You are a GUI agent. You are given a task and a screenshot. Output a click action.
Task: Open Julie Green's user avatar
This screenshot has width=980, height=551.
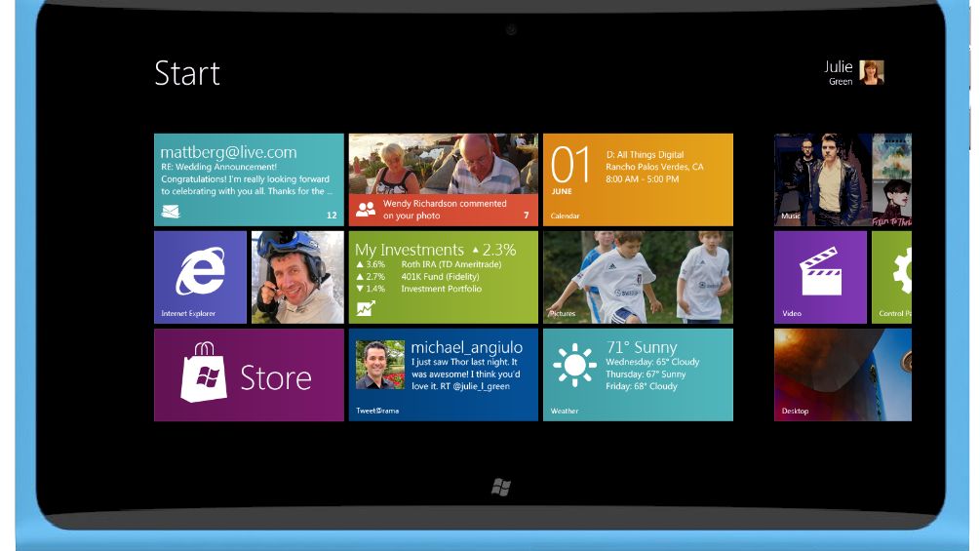pyautogui.click(x=871, y=72)
